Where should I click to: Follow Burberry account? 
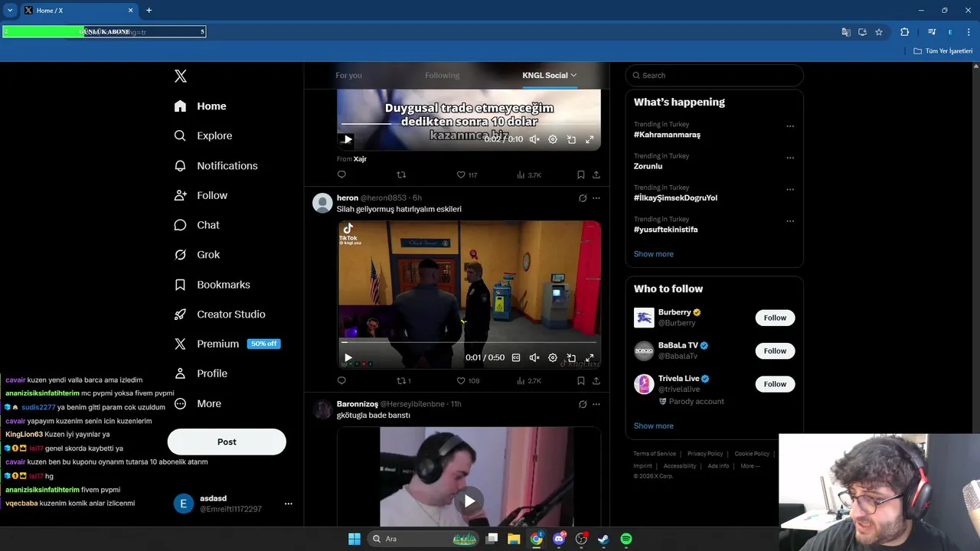point(775,318)
